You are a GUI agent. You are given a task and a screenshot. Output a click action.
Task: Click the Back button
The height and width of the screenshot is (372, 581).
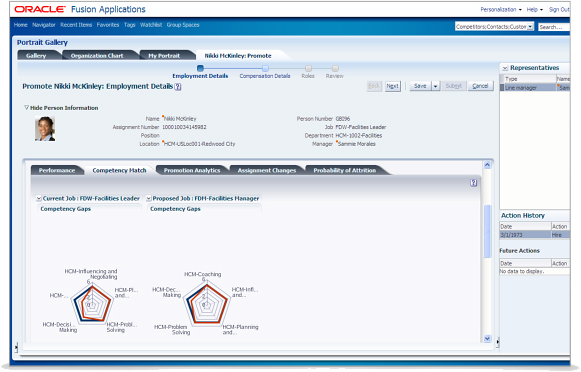click(x=374, y=86)
